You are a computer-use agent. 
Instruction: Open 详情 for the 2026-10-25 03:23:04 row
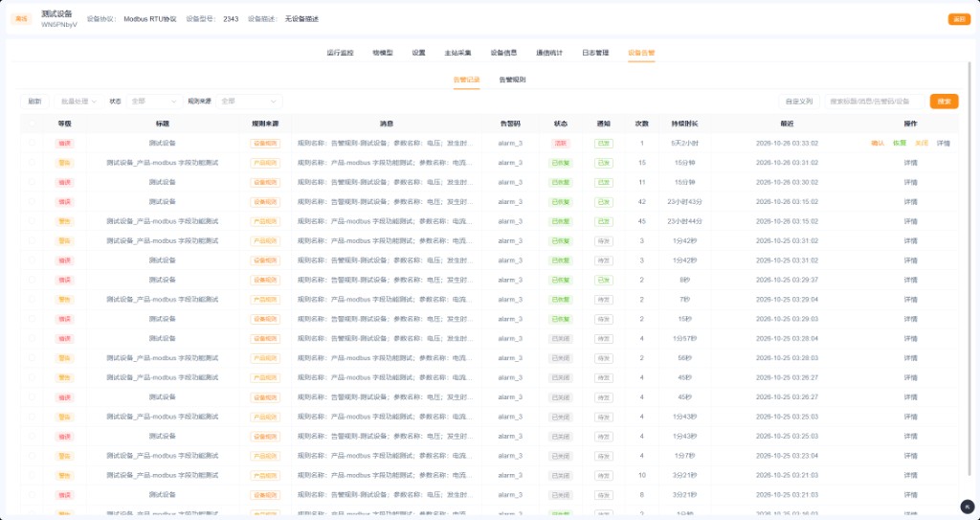(911, 456)
